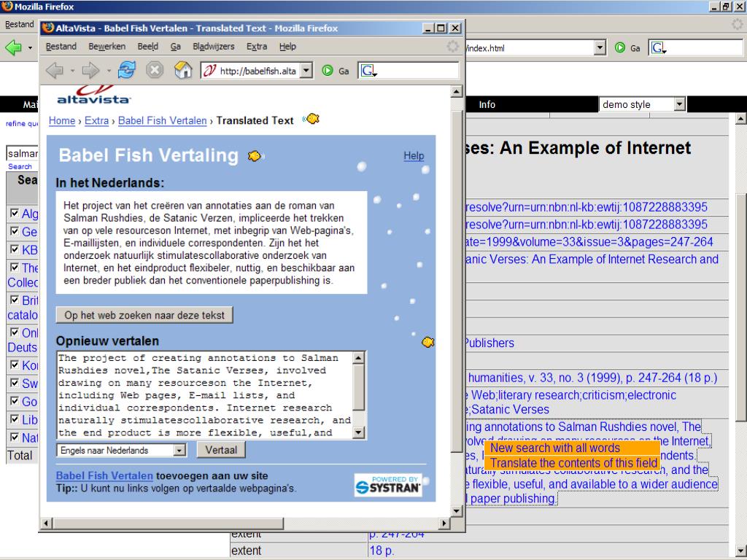Toggle the Lib checkbox in background list

[15, 419]
